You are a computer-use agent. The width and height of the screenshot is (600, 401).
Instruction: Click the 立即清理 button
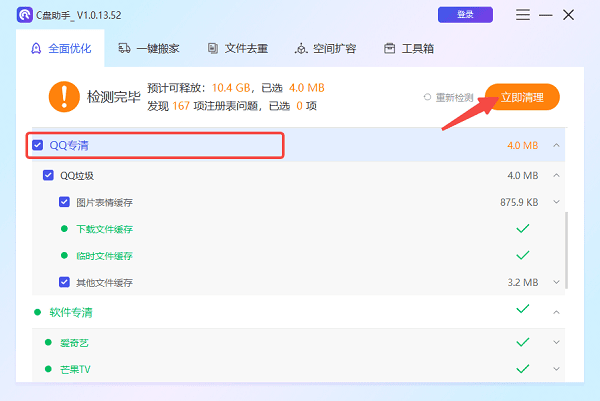point(522,97)
